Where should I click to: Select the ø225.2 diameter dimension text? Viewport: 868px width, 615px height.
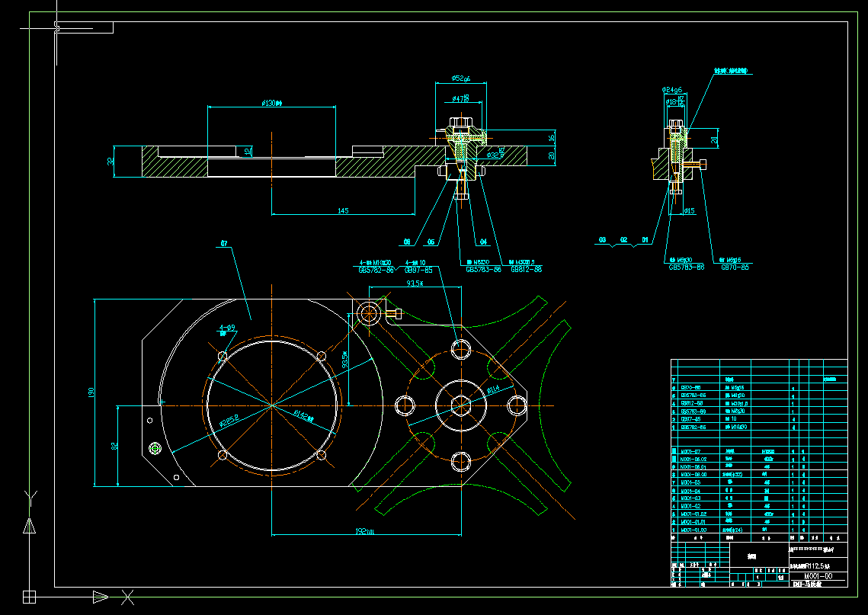[229, 421]
